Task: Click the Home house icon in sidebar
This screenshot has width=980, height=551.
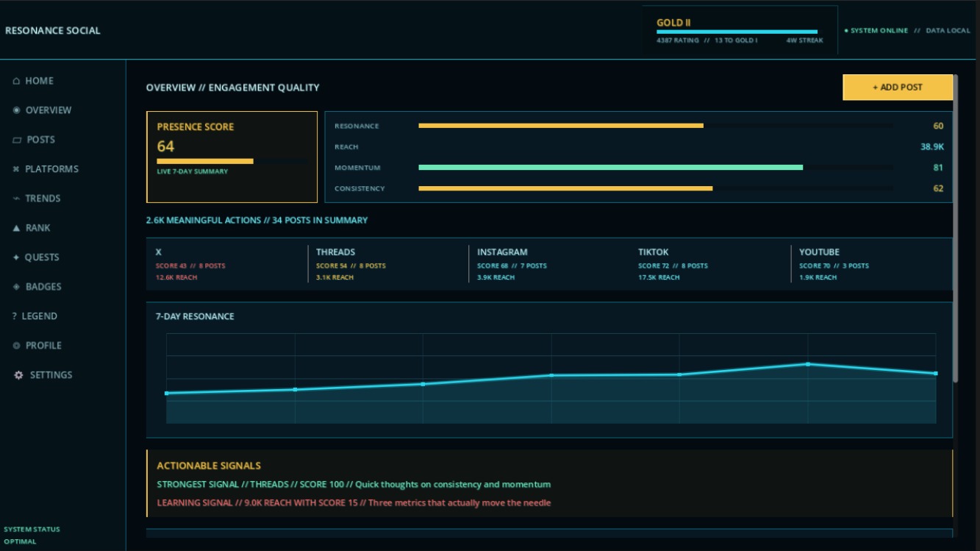Action: (x=16, y=81)
